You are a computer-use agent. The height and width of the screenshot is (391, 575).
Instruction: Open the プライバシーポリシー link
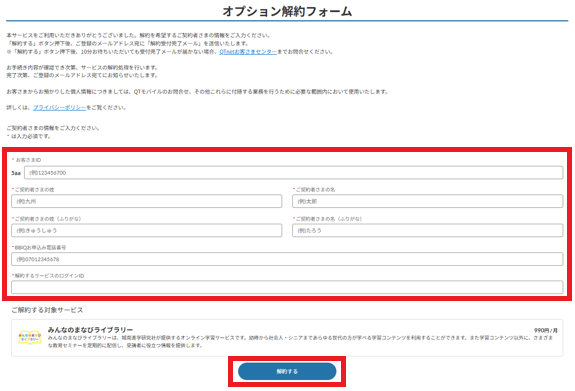click(x=59, y=107)
